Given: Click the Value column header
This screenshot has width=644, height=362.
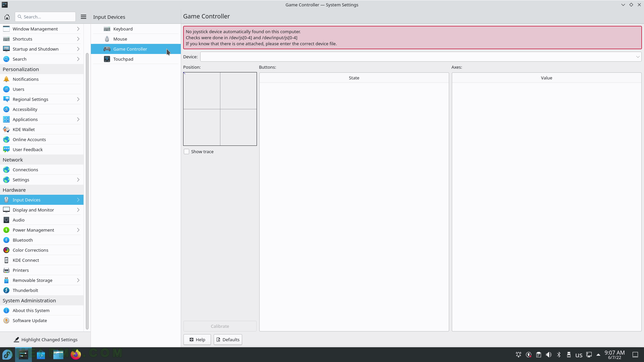Looking at the screenshot, I should (546, 78).
